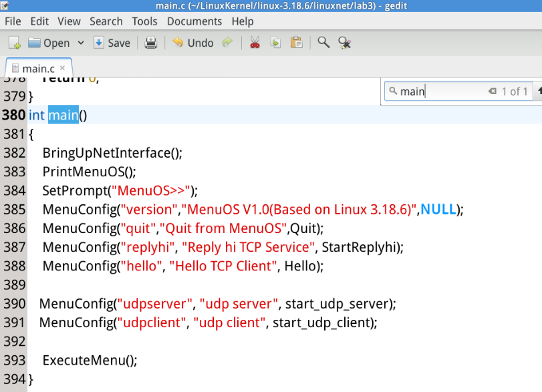Image resolution: width=542 pixels, height=392 pixels.
Task: Open the Help menu
Action: click(243, 21)
